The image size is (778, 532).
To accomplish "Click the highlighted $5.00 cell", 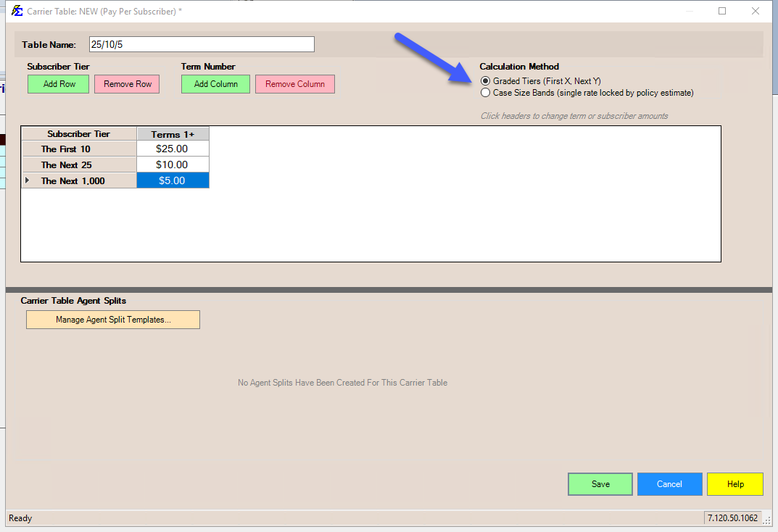I will [x=173, y=181].
